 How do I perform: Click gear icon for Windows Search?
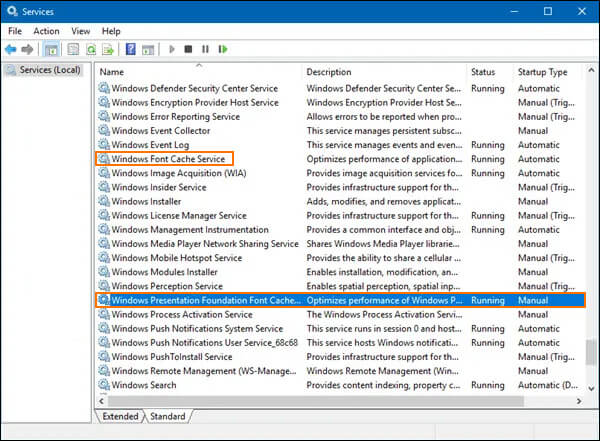point(104,384)
